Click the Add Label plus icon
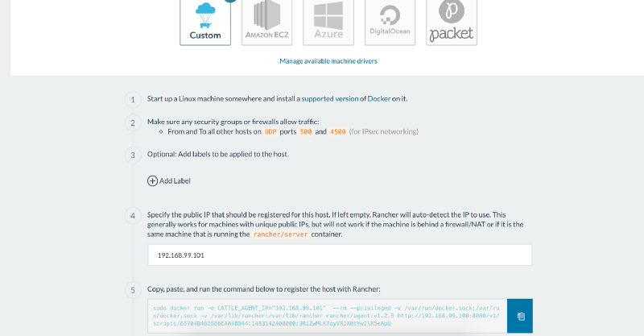The image size is (644, 336). click(x=153, y=181)
